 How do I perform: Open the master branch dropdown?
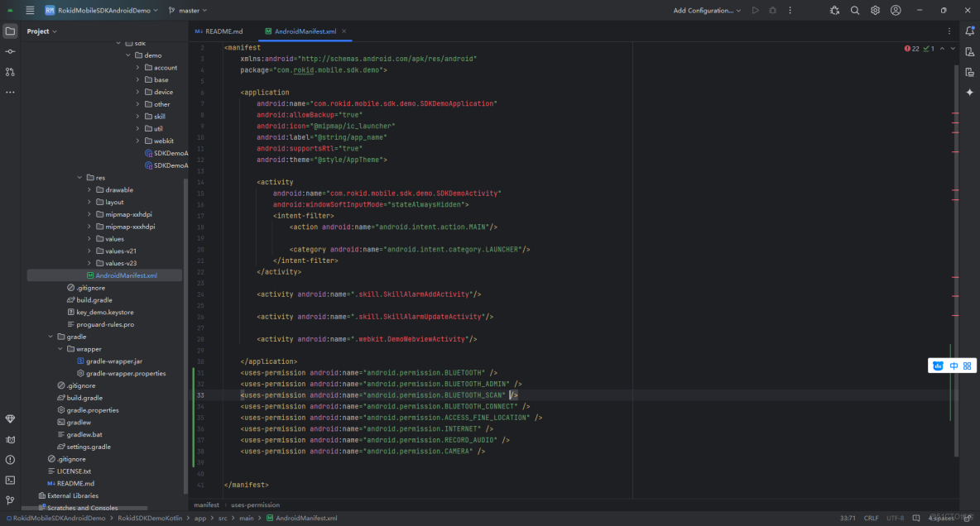coord(189,11)
